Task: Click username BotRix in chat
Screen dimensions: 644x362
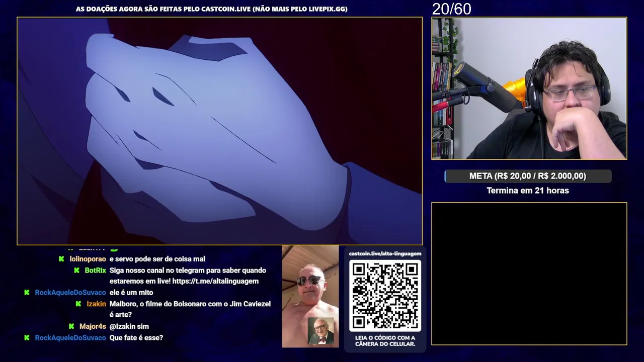Action: pyautogui.click(x=95, y=270)
